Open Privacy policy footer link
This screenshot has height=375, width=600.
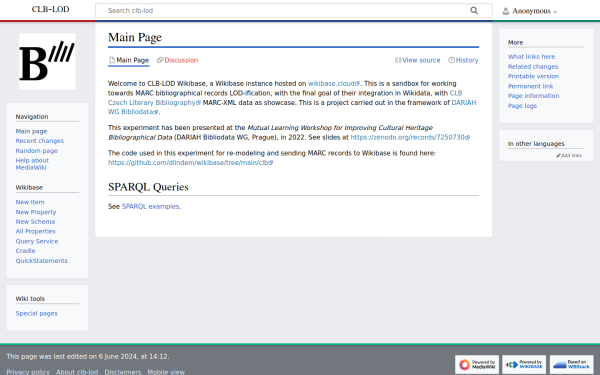tap(28, 372)
